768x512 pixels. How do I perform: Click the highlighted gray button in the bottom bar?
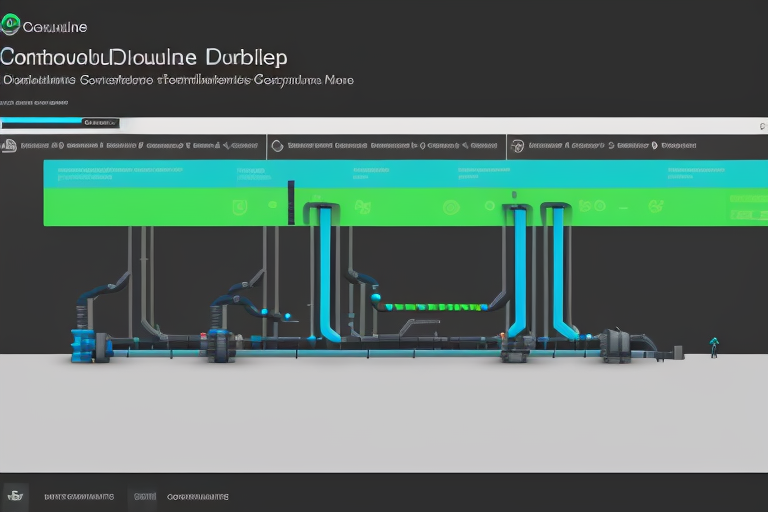(x=143, y=496)
